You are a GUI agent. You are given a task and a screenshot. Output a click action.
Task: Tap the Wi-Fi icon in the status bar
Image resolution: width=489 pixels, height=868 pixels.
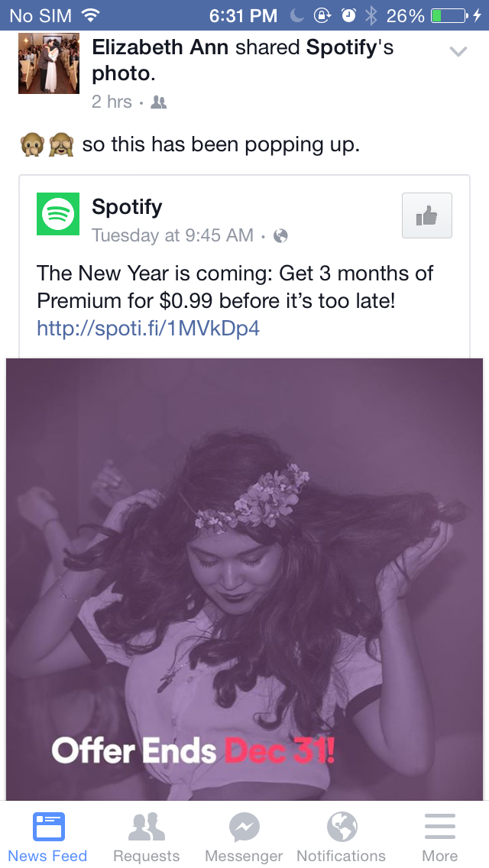pos(91,15)
